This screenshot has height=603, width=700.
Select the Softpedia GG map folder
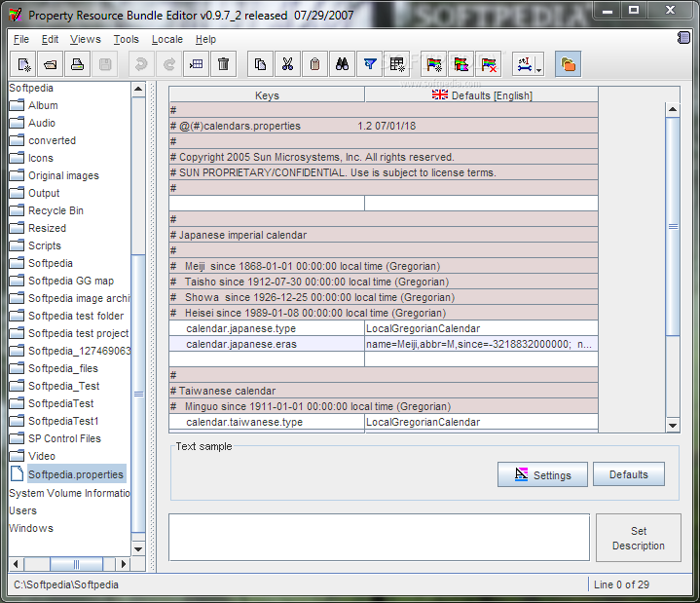pos(71,281)
